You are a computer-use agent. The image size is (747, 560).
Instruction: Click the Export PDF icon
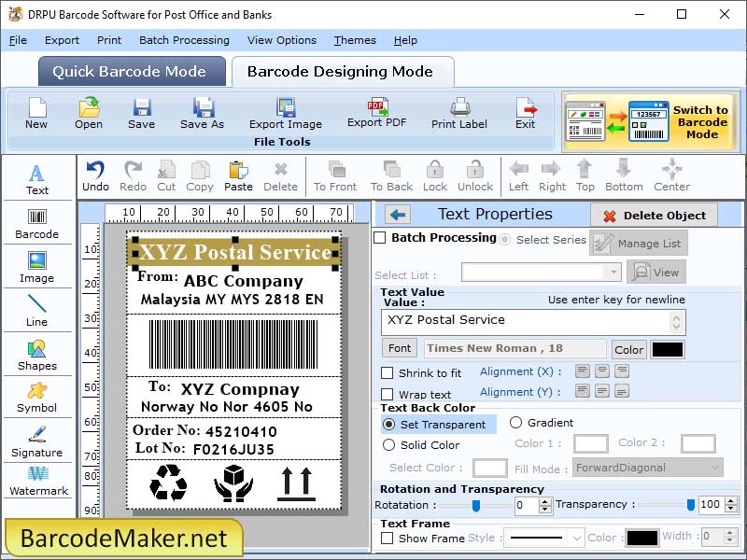(377, 114)
